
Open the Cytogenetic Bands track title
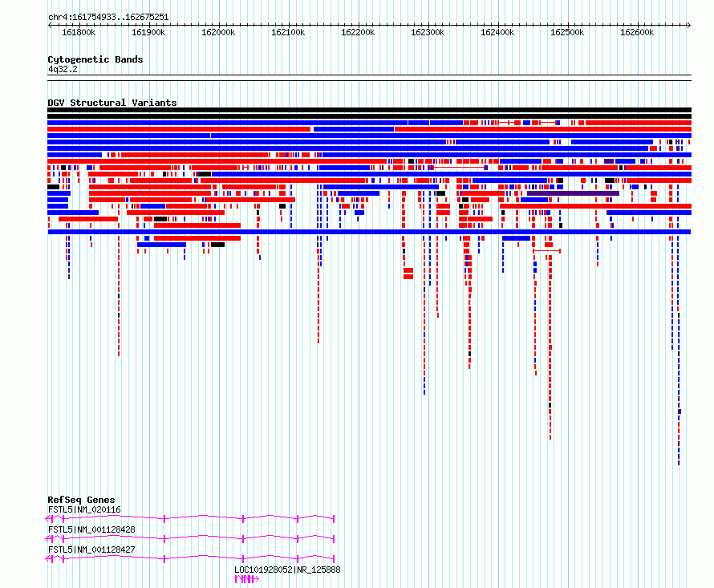pyautogui.click(x=95, y=59)
